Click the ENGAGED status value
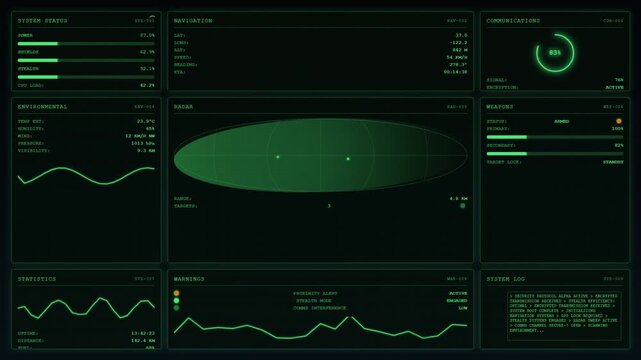641x360 pixels. [x=457, y=301]
